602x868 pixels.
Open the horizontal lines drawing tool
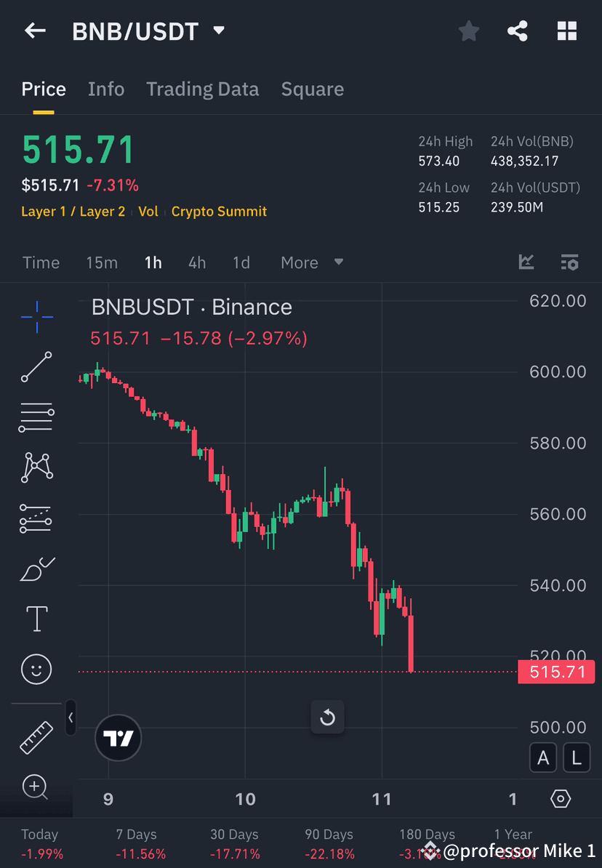click(x=36, y=417)
